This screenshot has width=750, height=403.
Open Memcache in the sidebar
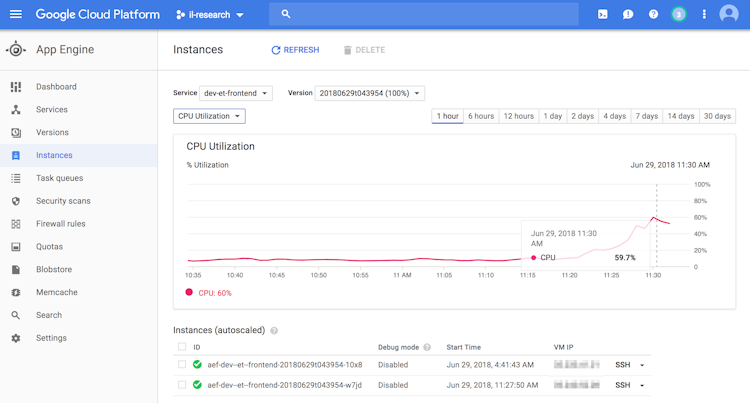click(56, 292)
